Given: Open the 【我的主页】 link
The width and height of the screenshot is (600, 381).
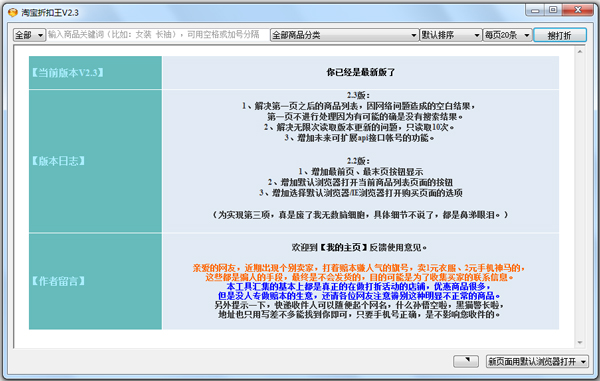Looking at the screenshot, I should (343, 247).
